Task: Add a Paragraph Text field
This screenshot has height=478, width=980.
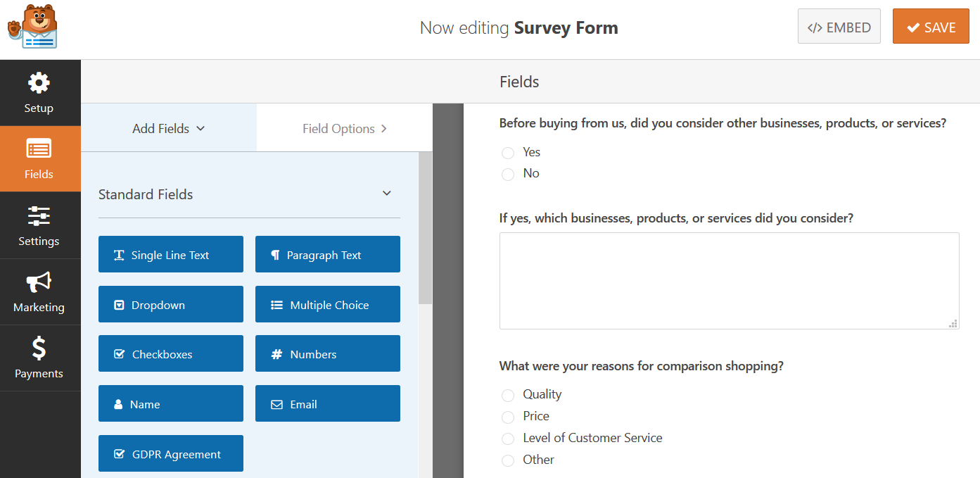Action: tap(327, 255)
